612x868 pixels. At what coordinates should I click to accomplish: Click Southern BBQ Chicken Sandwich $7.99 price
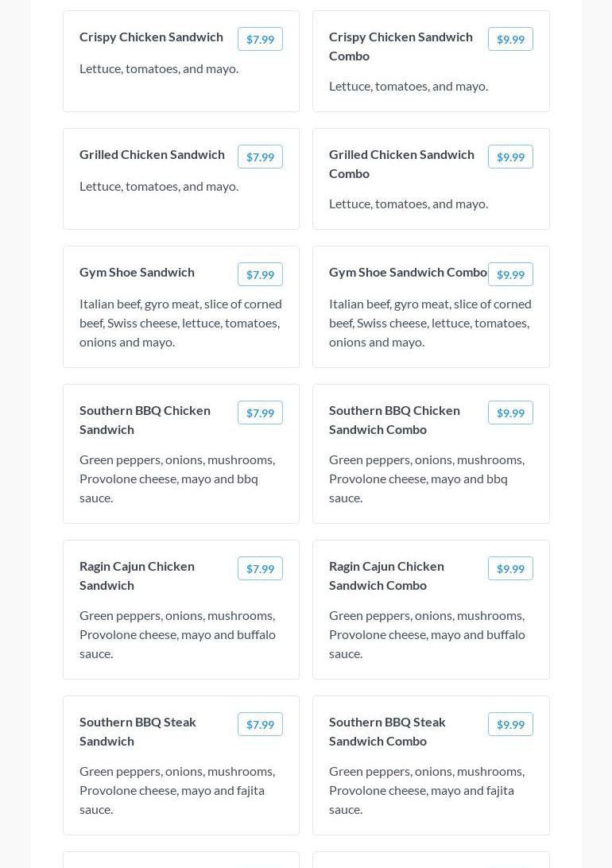[x=260, y=413]
